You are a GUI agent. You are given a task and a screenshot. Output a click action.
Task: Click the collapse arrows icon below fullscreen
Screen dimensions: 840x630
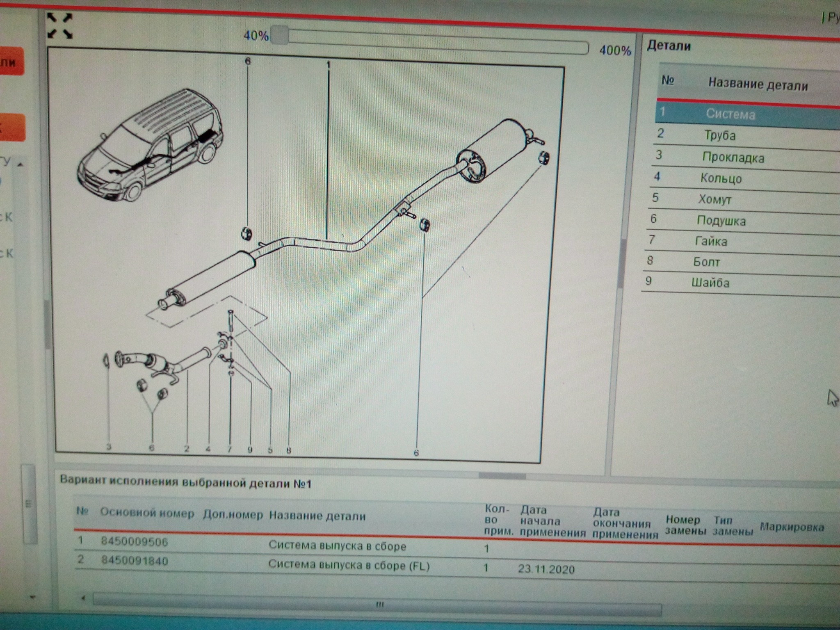[60, 34]
